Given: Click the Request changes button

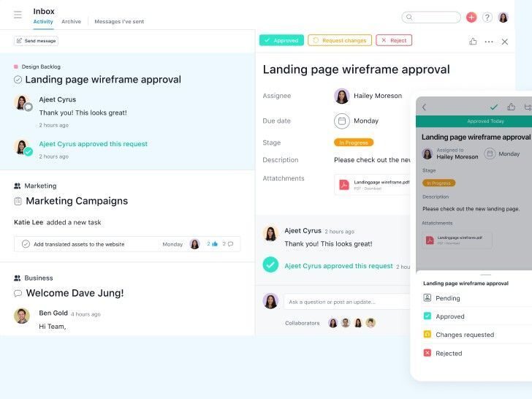Looking at the screenshot, I should [340, 40].
